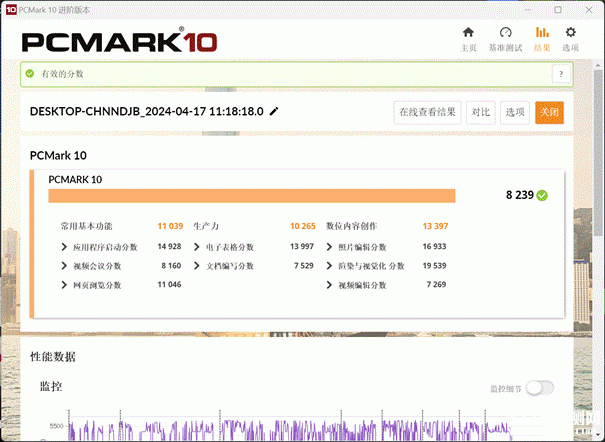Click the orange 关闭 button
This screenshot has height=442, width=605.
pyautogui.click(x=549, y=112)
